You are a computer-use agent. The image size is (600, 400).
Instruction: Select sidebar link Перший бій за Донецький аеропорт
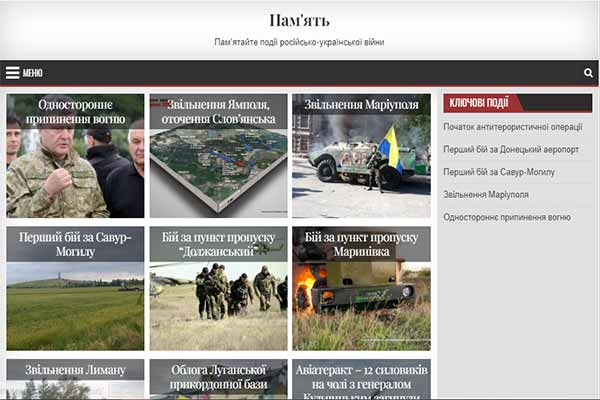[511, 149]
